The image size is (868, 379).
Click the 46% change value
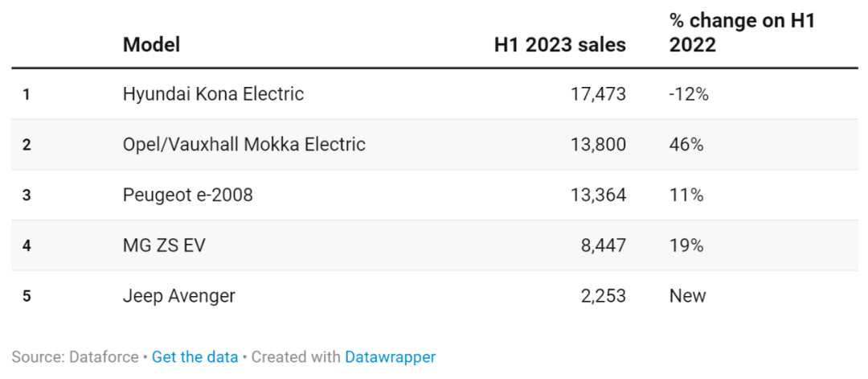coord(686,145)
